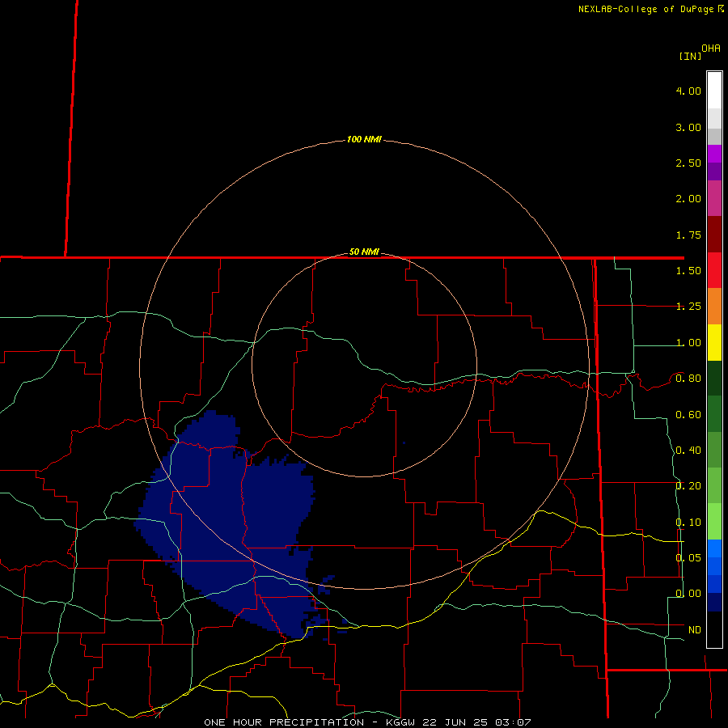This screenshot has width=728, height=728.
Task: Click the 100 NMI range ring label
Action: [363, 139]
